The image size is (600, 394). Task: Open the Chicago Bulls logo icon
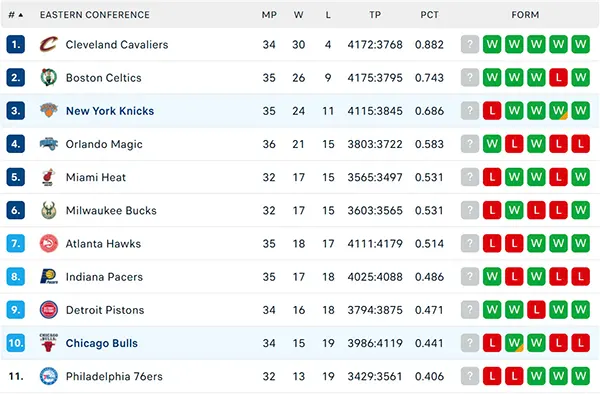(49, 343)
